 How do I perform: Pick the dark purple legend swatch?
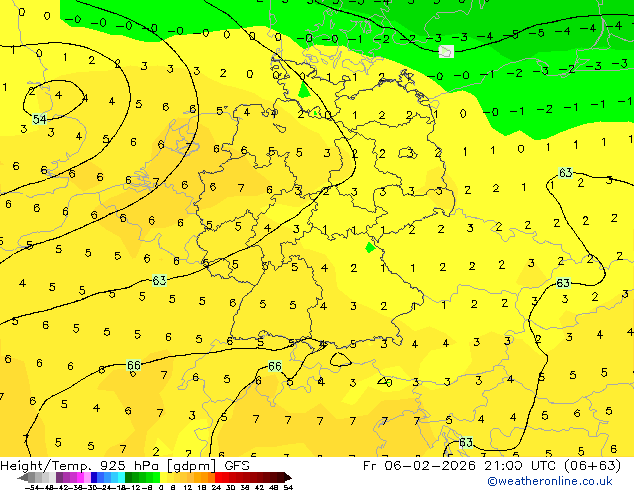point(59,478)
